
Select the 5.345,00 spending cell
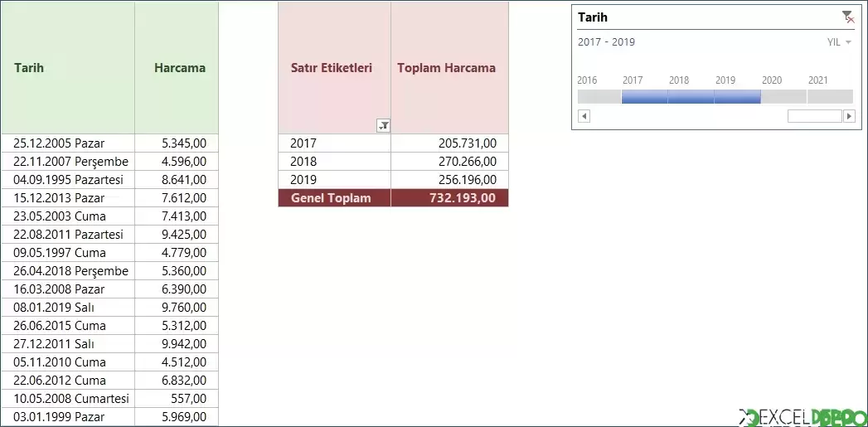click(177, 143)
